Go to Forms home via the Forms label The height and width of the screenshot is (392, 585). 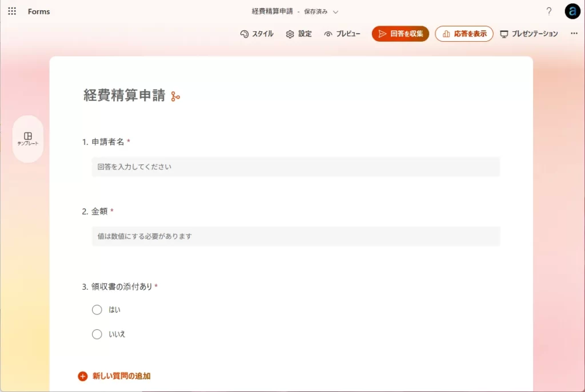click(x=38, y=11)
